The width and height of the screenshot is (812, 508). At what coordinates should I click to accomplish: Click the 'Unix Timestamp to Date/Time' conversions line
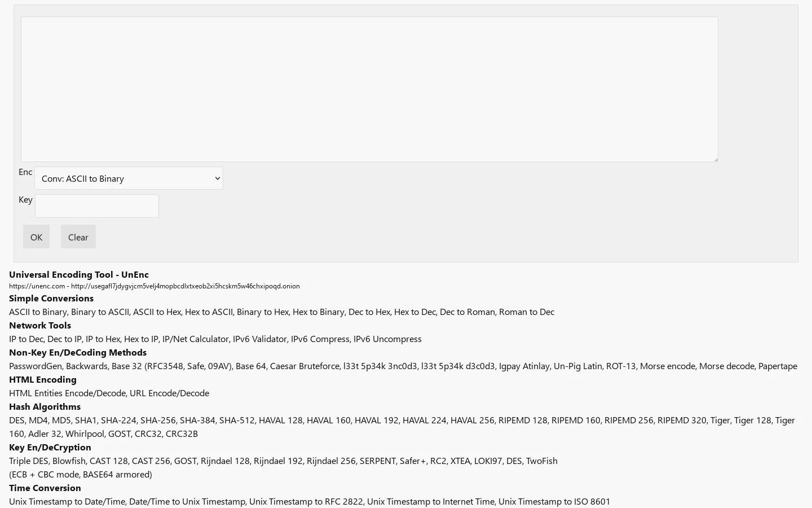tap(310, 502)
